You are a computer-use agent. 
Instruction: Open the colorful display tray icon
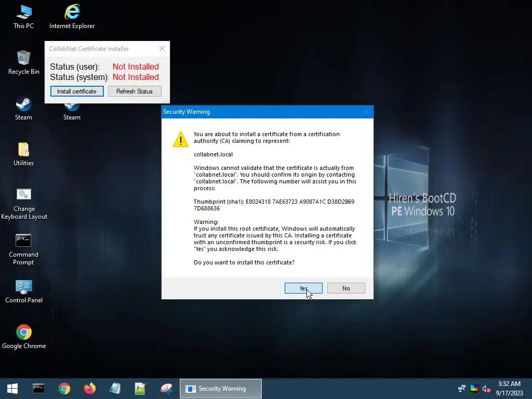point(474,389)
